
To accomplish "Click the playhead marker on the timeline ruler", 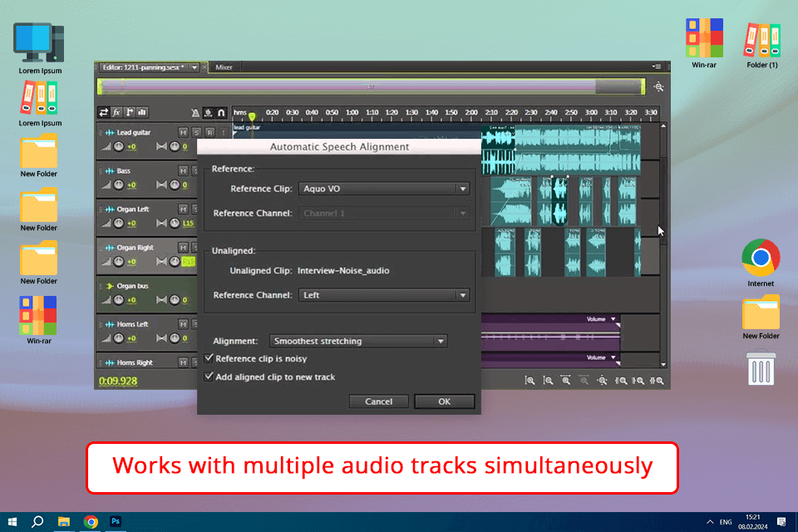I will tap(251, 117).
